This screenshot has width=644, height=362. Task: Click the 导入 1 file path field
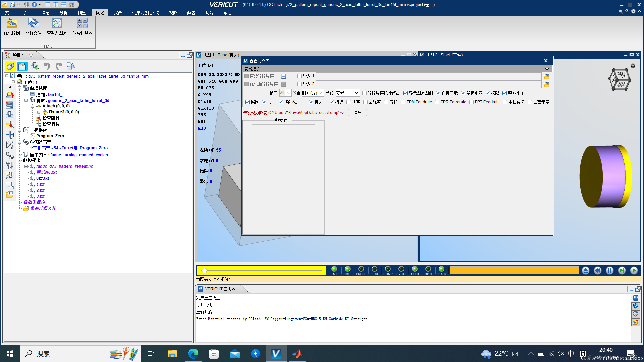[x=429, y=76]
